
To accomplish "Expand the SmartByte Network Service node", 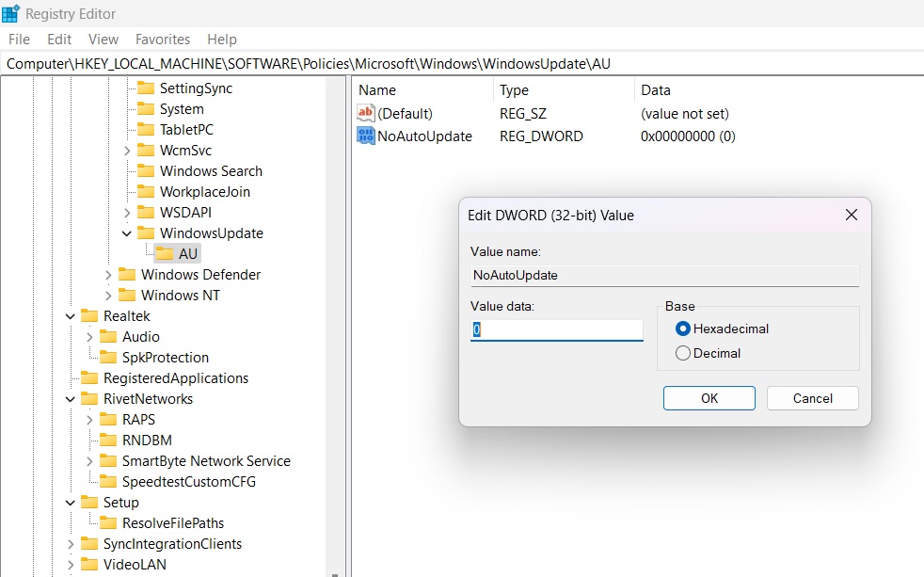I will [x=90, y=460].
